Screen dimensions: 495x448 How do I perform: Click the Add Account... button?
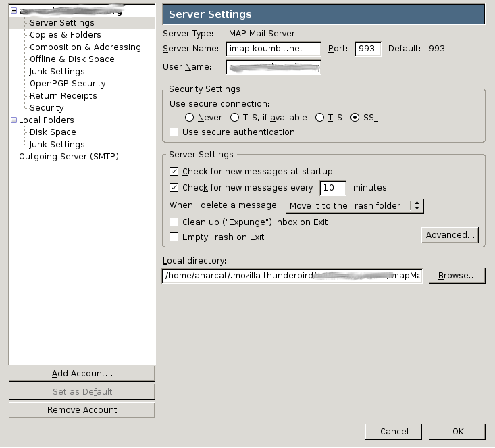click(82, 374)
